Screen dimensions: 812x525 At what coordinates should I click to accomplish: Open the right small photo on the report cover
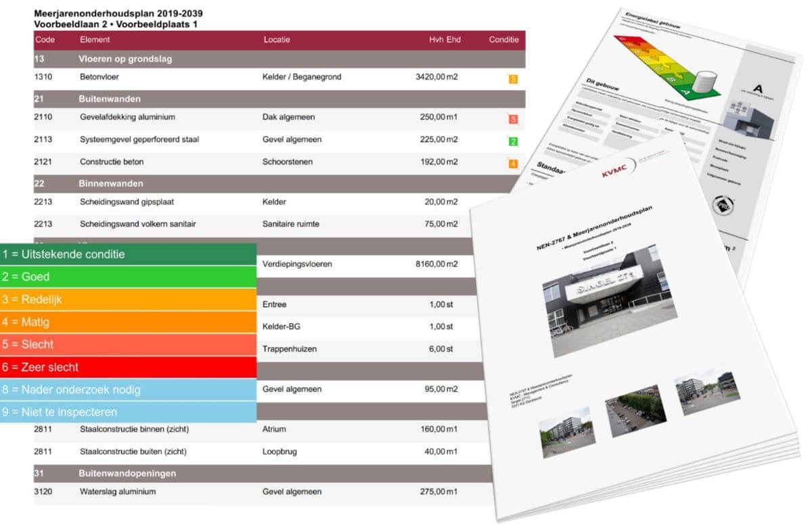tap(707, 390)
